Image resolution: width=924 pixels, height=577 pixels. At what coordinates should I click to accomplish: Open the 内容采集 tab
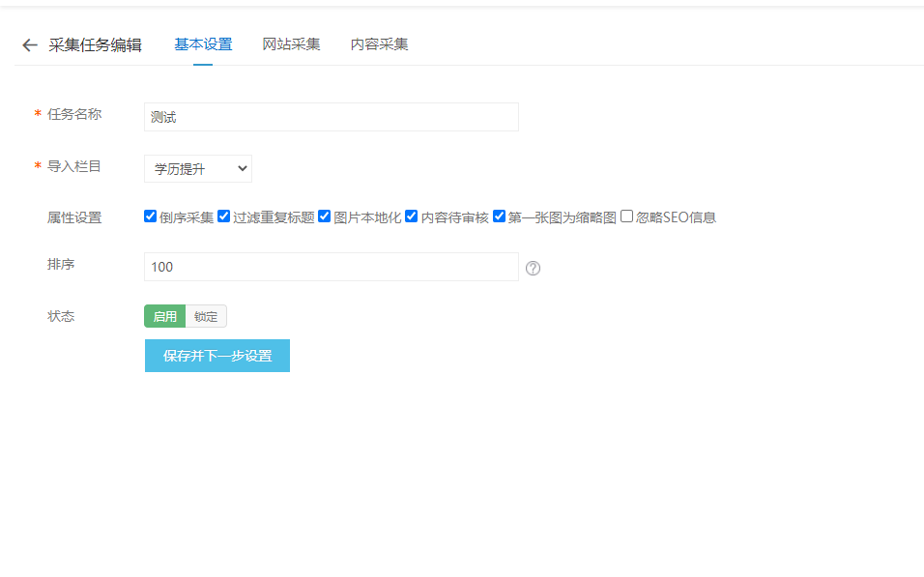coord(381,43)
